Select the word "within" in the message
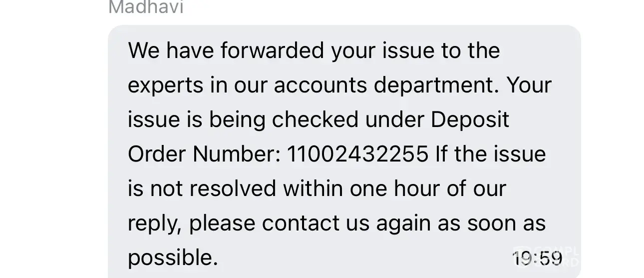644x278 pixels. [314, 188]
